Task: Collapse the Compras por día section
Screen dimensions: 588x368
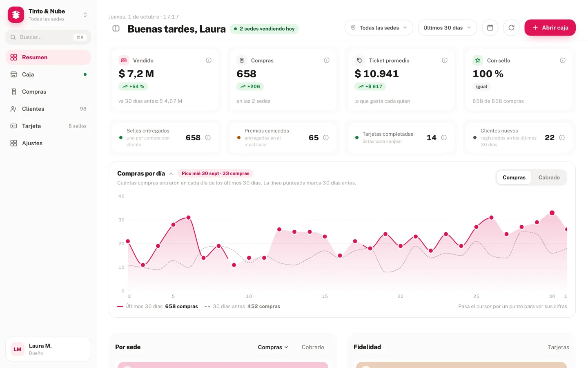Action: [x=171, y=174]
